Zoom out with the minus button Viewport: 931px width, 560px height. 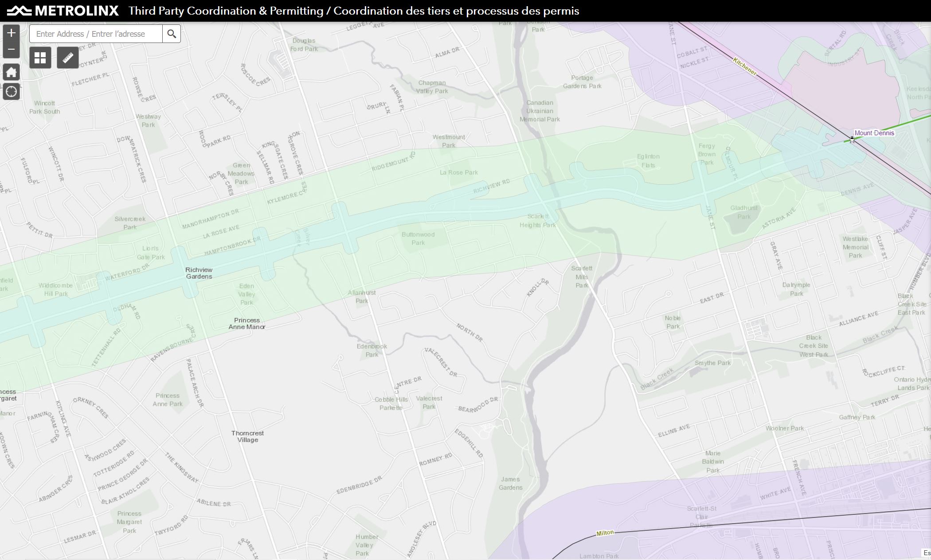(11, 50)
